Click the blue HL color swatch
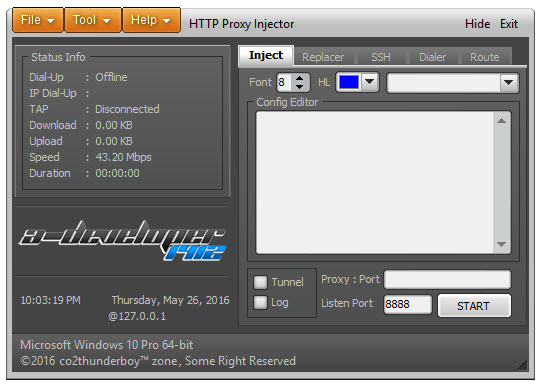Viewport: 544px width, 387px height. coord(349,82)
